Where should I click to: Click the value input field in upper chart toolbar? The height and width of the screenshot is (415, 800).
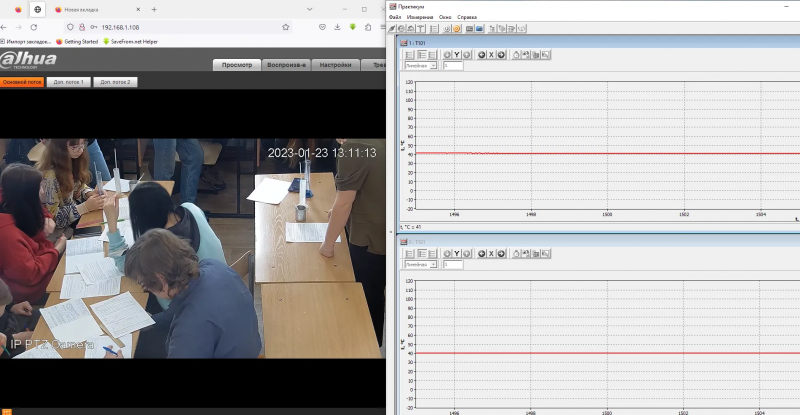point(453,65)
